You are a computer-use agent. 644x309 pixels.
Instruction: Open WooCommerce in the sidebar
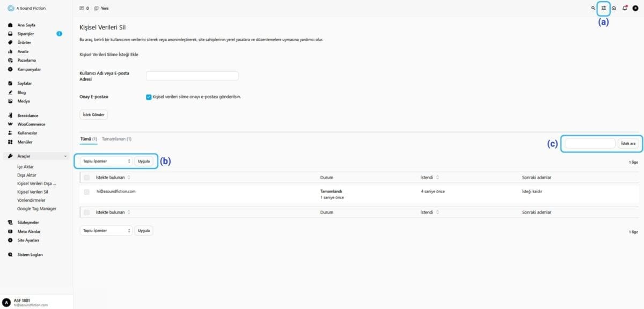31,124
